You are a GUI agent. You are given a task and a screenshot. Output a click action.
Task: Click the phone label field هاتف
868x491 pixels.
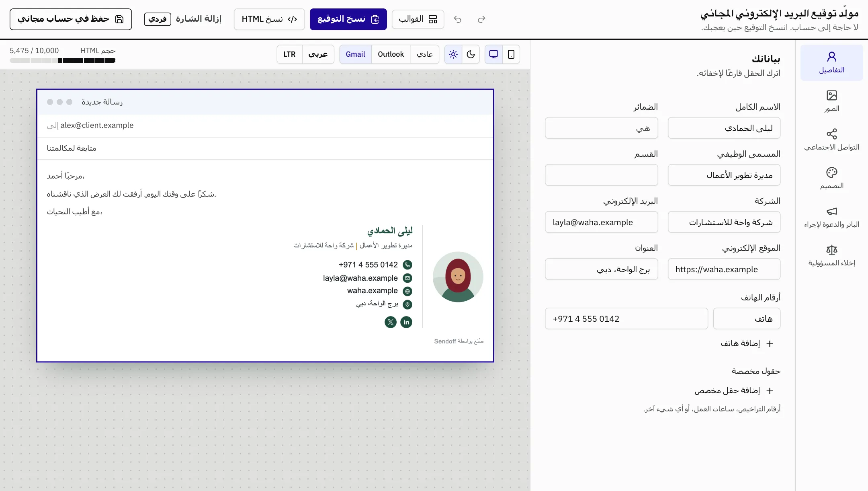tap(747, 318)
